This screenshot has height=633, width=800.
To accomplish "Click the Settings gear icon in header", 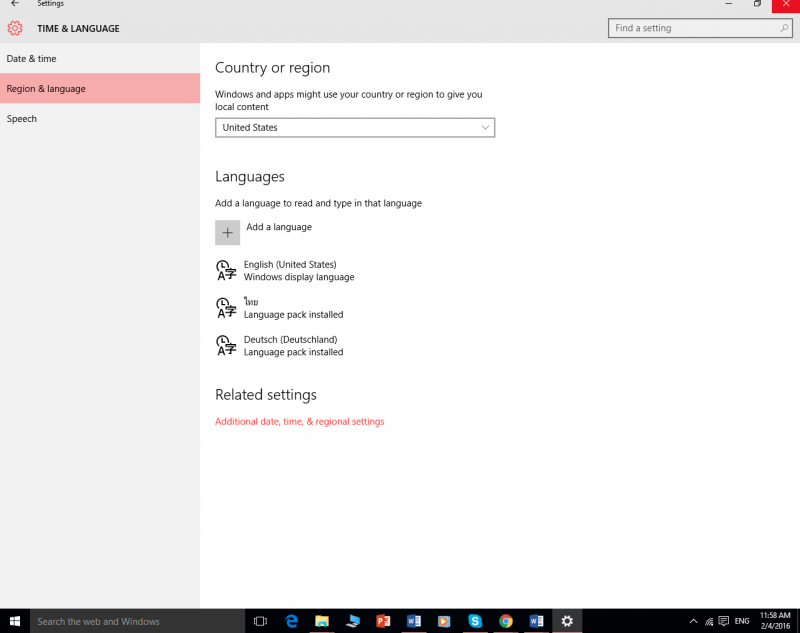I will coord(15,28).
